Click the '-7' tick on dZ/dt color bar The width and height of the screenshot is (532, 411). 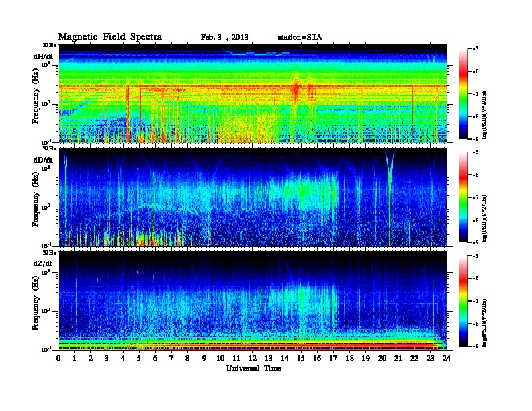click(476, 301)
